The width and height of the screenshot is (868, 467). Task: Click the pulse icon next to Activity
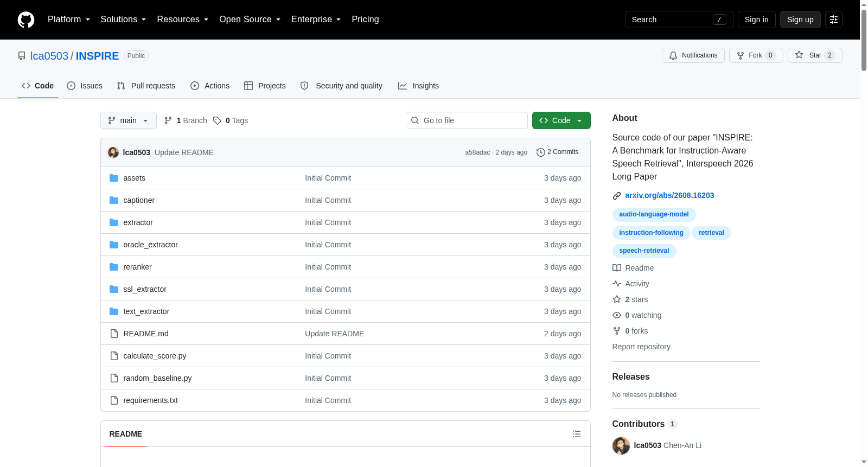tap(617, 284)
